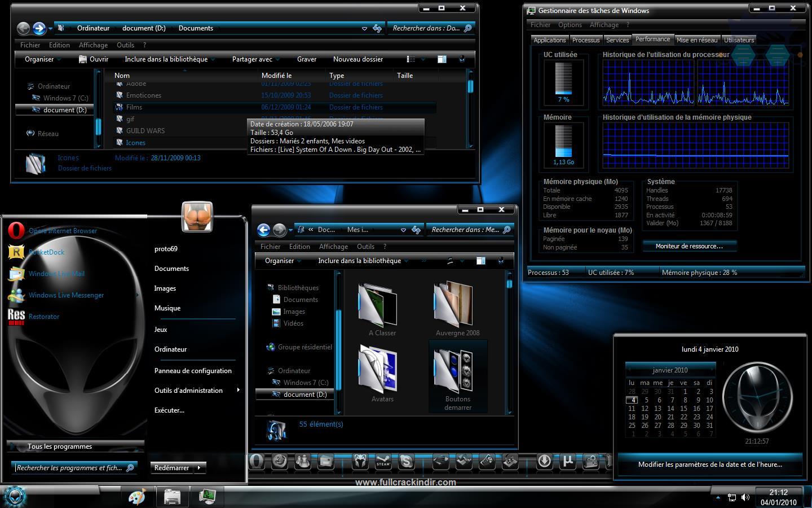Show hidden tray icons arrow
Screen dimensions: 812x508
pos(718,497)
